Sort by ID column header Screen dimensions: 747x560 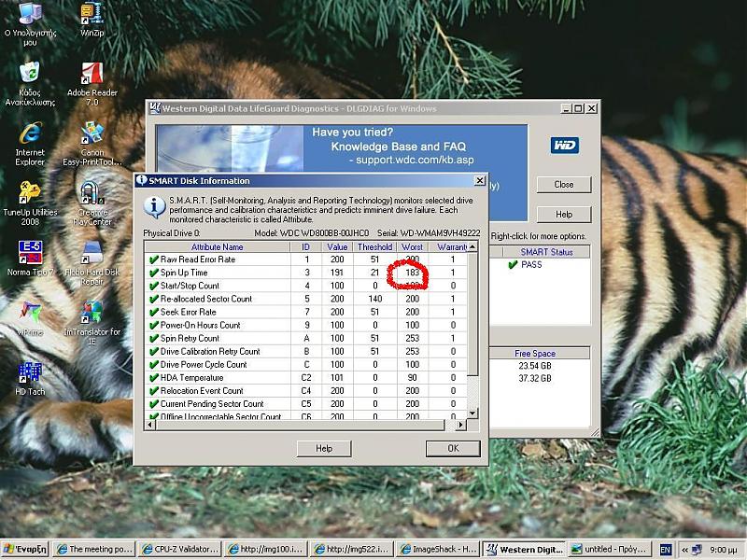tap(306, 246)
